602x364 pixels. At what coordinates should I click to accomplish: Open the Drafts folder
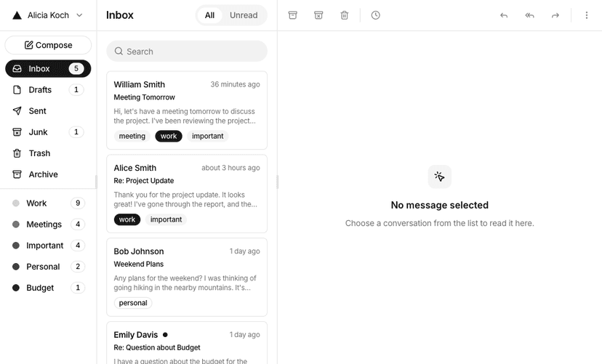click(x=48, y=90)
